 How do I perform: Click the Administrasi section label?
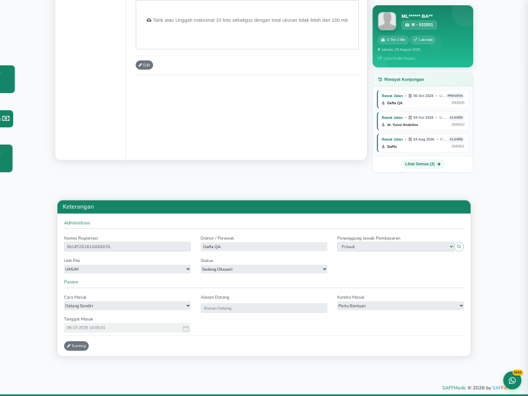[x=77, y=223]
